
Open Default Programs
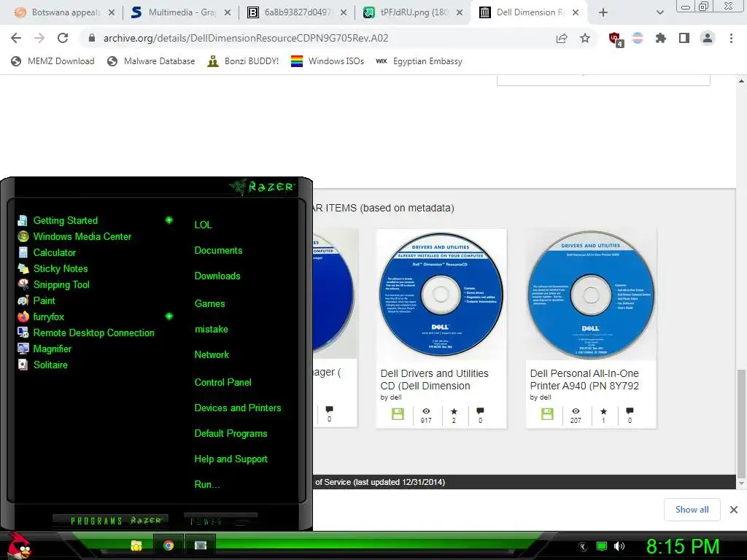(x=231, y=434)
